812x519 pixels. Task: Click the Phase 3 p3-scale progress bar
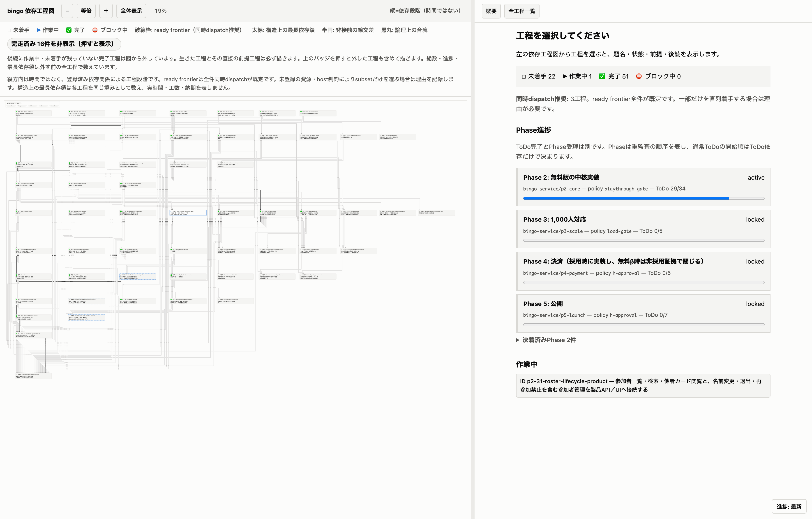click(644, 240)
